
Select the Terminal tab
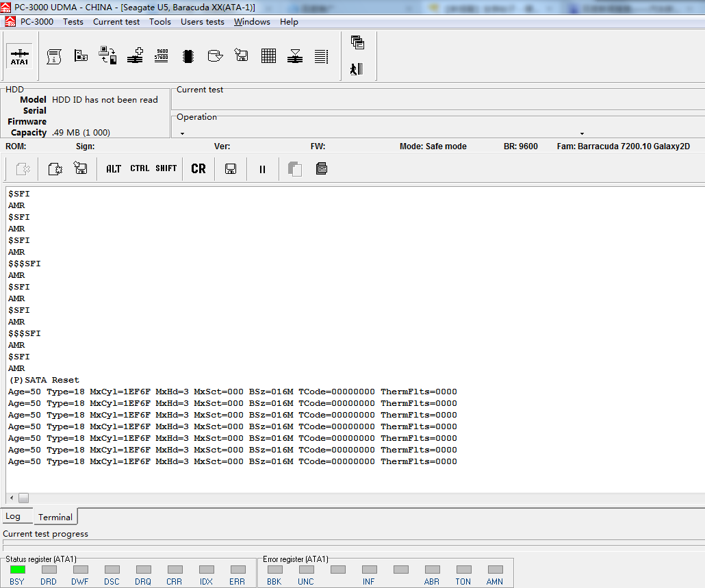55,517
